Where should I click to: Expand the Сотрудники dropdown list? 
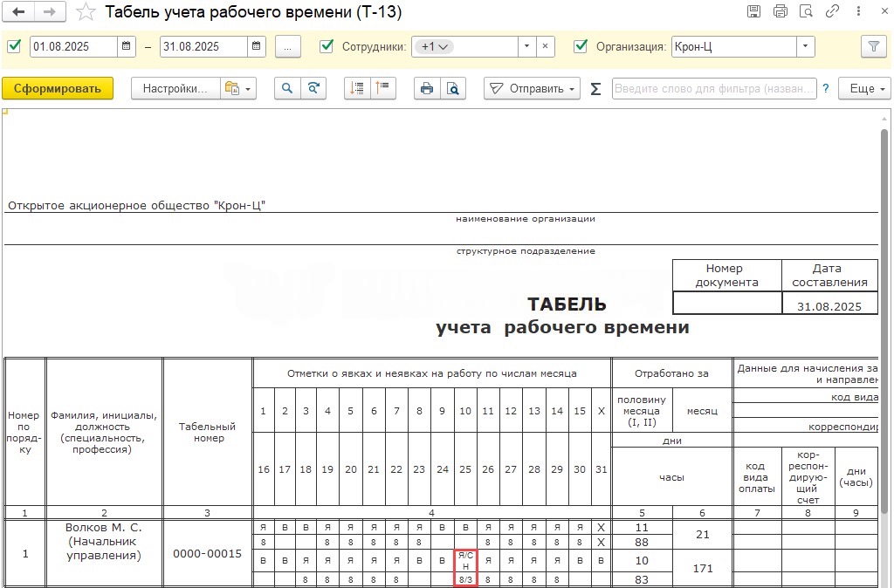tap(526, 47)
